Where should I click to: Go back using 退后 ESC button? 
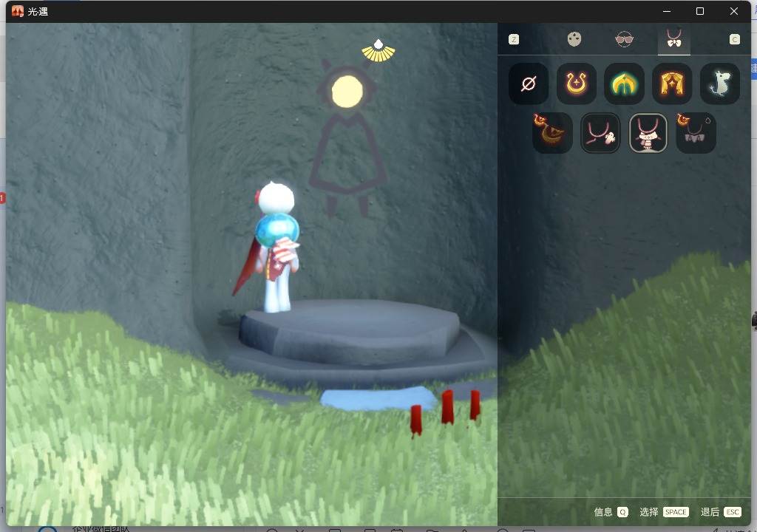[x=720, y=512]
